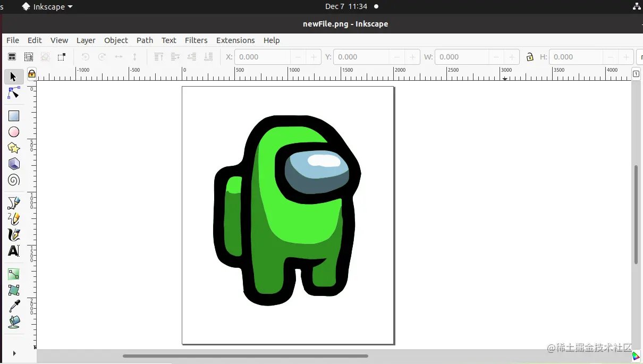
Task: Open the Object menu
Action: [116, 40]
